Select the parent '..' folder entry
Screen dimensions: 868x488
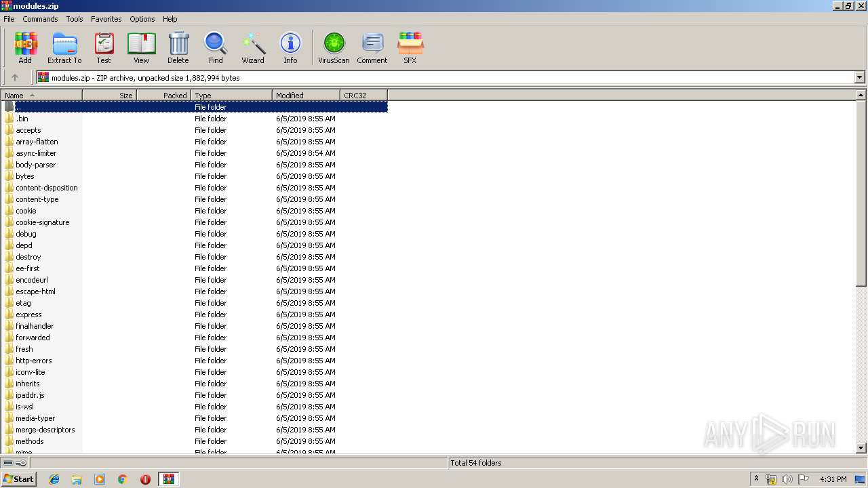(195, 107)
